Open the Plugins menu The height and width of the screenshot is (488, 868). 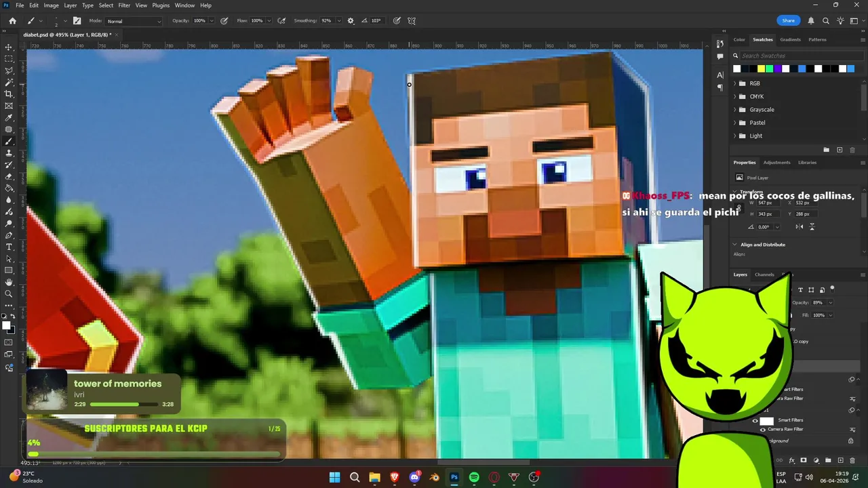click(x=161, y=5)
